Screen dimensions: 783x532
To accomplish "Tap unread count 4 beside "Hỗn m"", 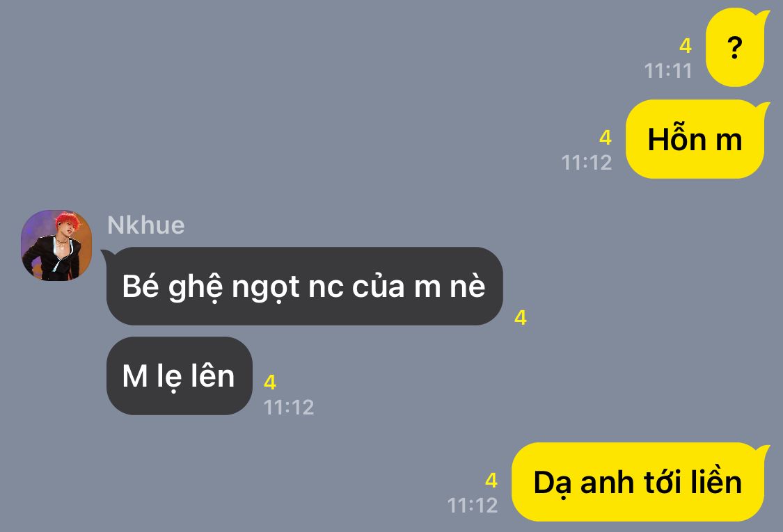I will [x=606, y=137].
